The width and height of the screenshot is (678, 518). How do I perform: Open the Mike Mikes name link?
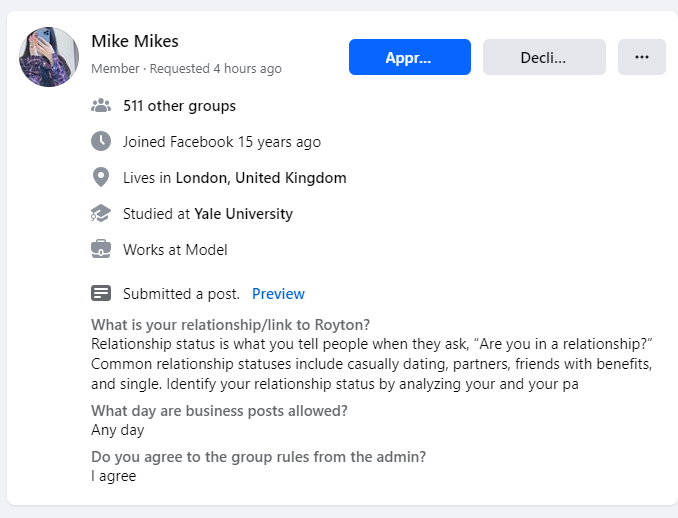[135, 41]
